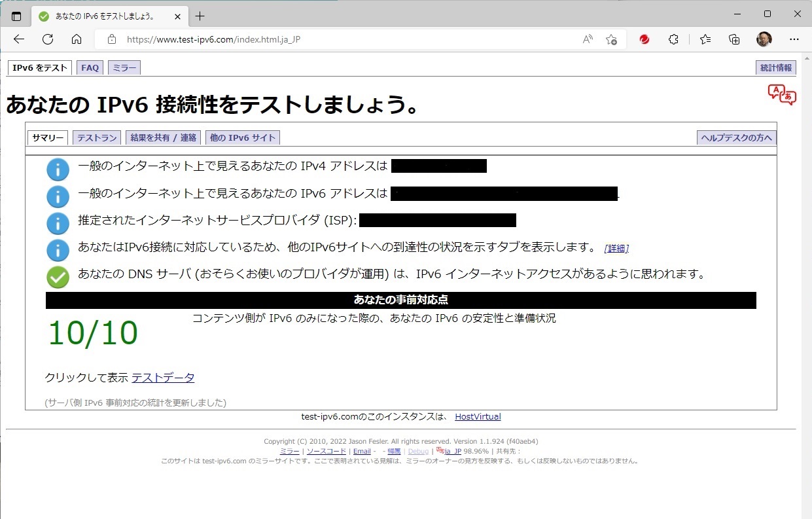
Task: Click the user profile avatar
Action: pyautogui.click(x=764, y=39)
